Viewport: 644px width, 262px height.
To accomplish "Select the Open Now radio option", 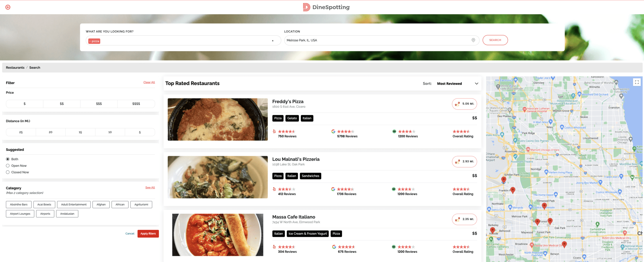I will pos(8,166).
